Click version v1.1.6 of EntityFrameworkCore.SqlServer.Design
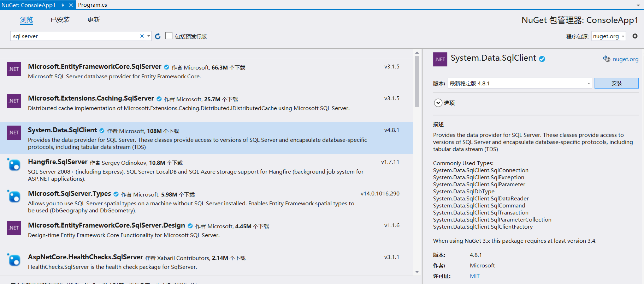This screenshot has width=644, height=284. tap(392, 225)
